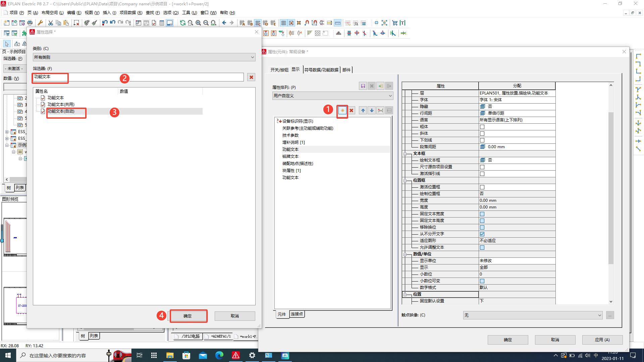Clear the filter with red X button
The width and height of the screenshot is (644, 362).
coord(251,77)
